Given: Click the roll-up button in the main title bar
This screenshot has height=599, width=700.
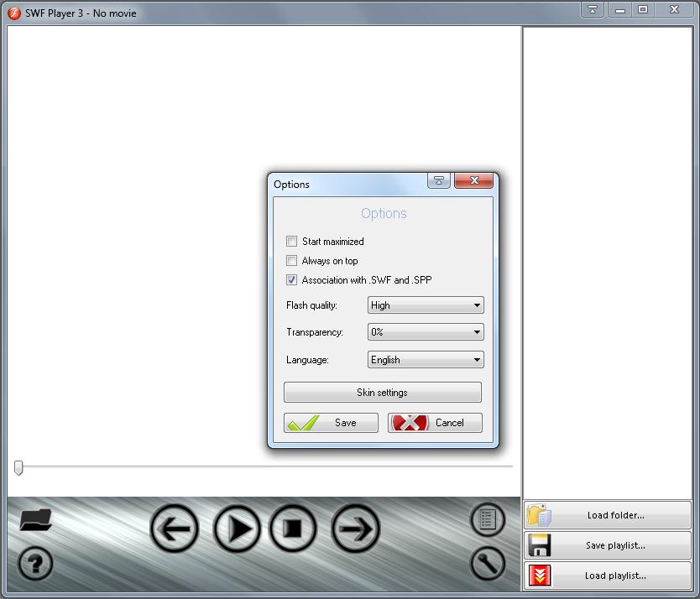Looking at the screenshot, I should [593, 9].
